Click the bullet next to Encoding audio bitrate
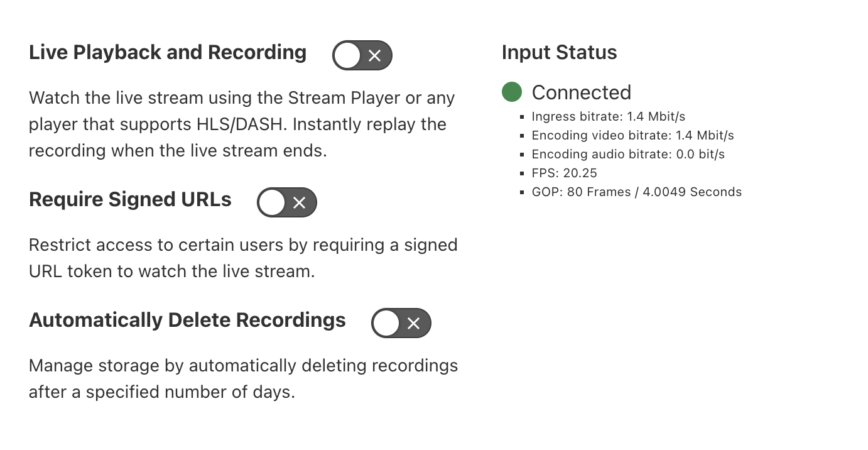The image size is (868, 450). coord(523,154)
